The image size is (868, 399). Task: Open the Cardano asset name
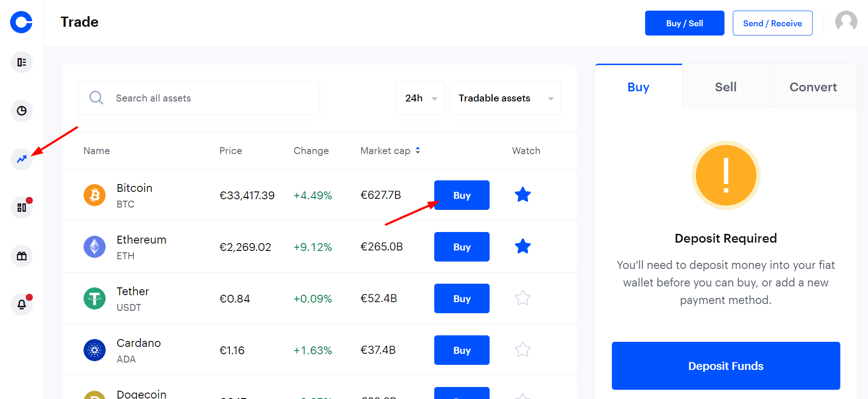[138, 343]
